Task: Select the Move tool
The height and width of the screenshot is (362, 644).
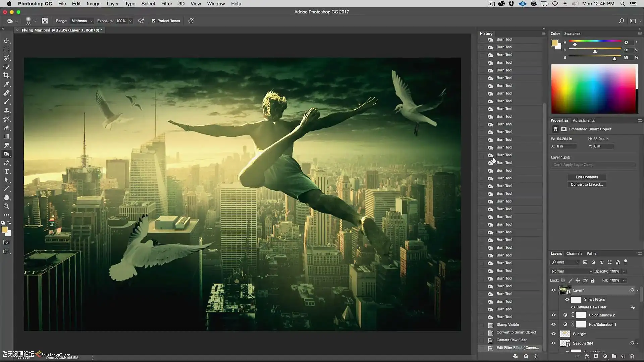Action: 6,41
